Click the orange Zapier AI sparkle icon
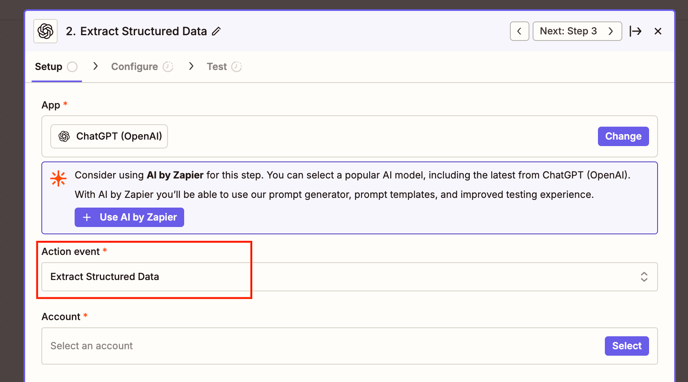 pyautogui.click(x=58, y=178)
